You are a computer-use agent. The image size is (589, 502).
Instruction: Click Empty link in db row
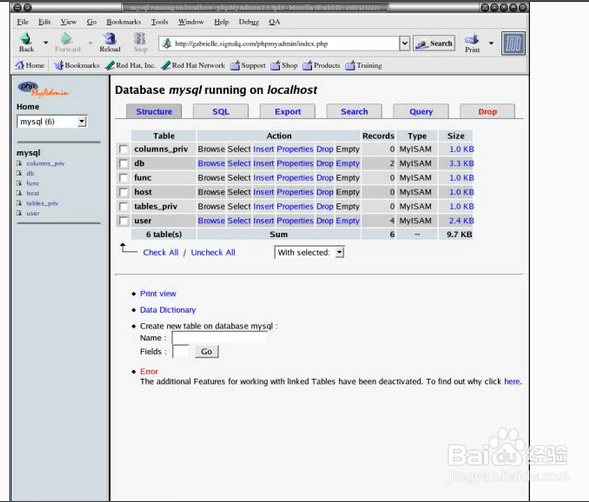[347, 163]
